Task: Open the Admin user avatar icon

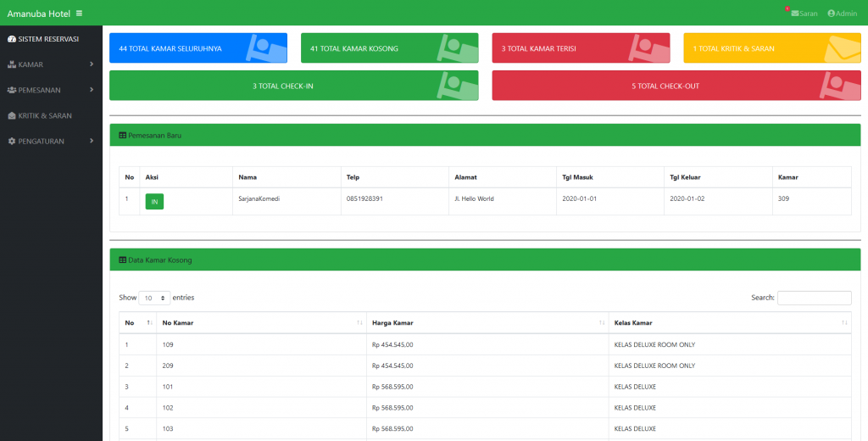Action: (x=831, y=14)
